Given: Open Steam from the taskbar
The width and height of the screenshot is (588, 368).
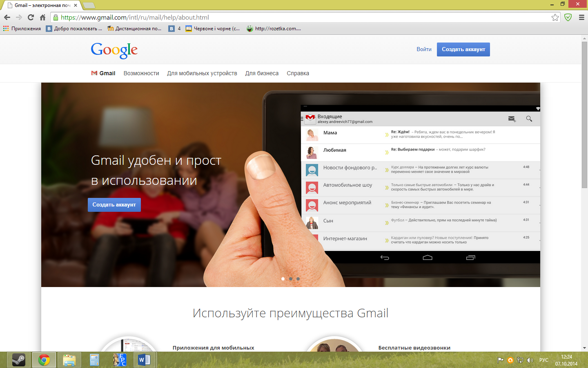Looking at the screenshot, I should 19,360.
